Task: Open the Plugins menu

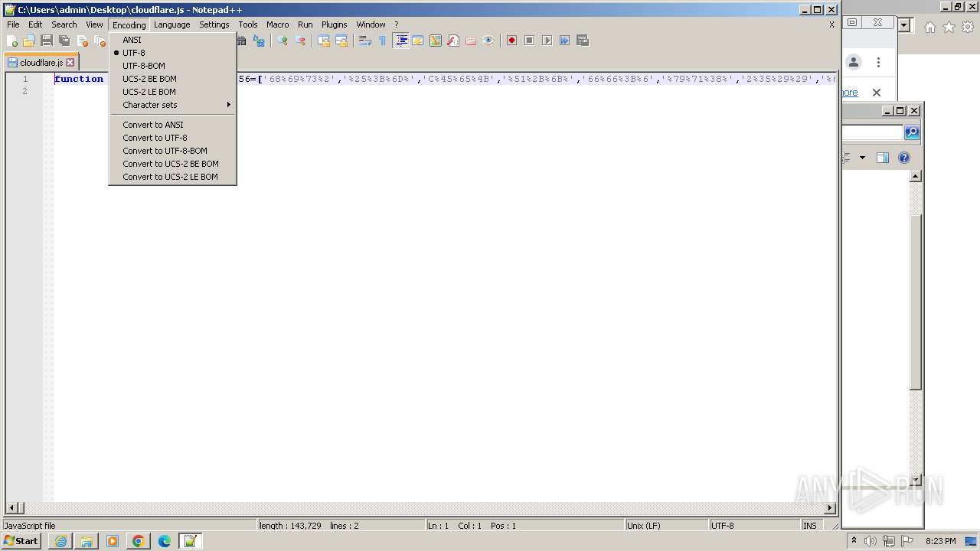Action: click(x=334, y=24)
